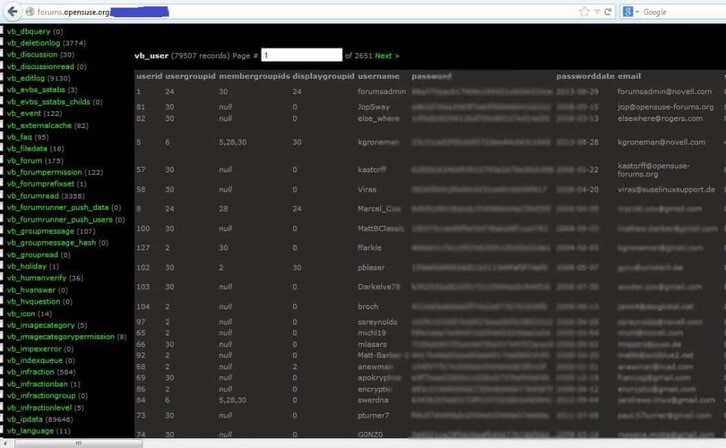Click the bookmark star icon

584,12
